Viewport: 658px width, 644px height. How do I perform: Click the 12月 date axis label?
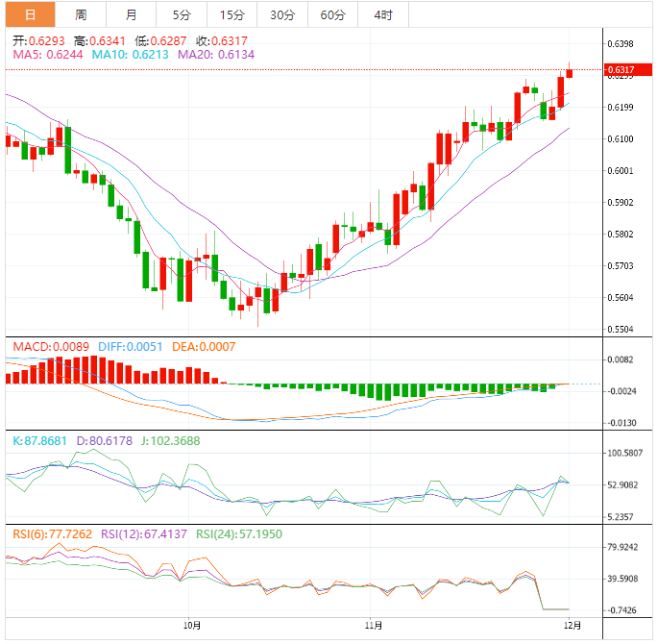pyautogui.click(x=573, y=626)
